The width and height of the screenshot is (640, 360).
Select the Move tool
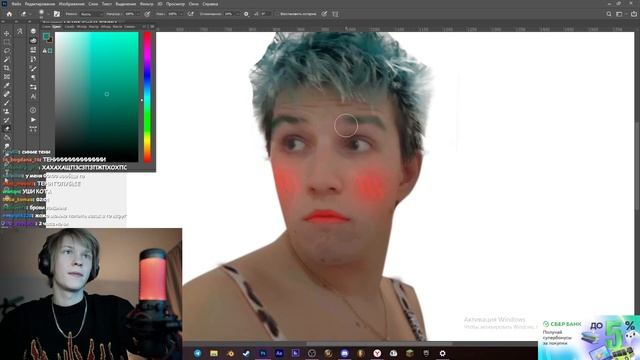click(6, 33)
